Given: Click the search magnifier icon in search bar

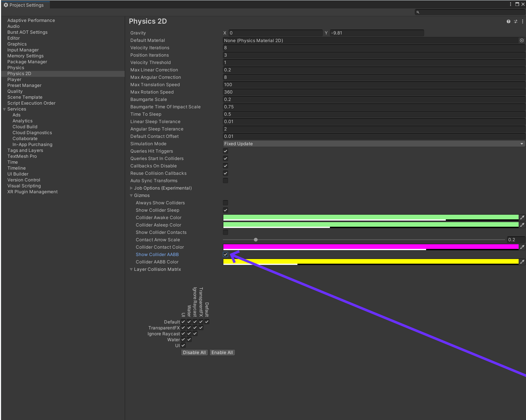Looking at the screenshot, I should coord(418,12).
